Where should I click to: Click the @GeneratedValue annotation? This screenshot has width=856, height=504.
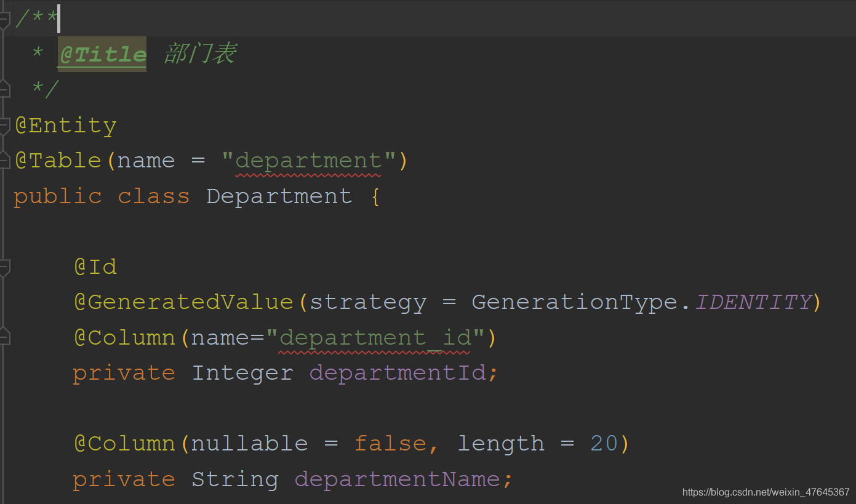point(183,302)
